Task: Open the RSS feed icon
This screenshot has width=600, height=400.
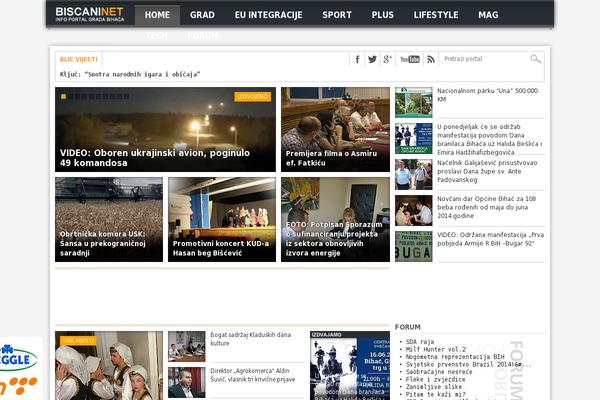Action: pos(431,59)
